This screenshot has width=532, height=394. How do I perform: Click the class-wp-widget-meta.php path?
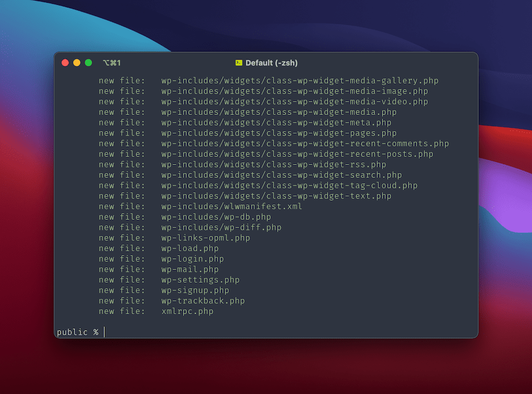tap(276, 122)
